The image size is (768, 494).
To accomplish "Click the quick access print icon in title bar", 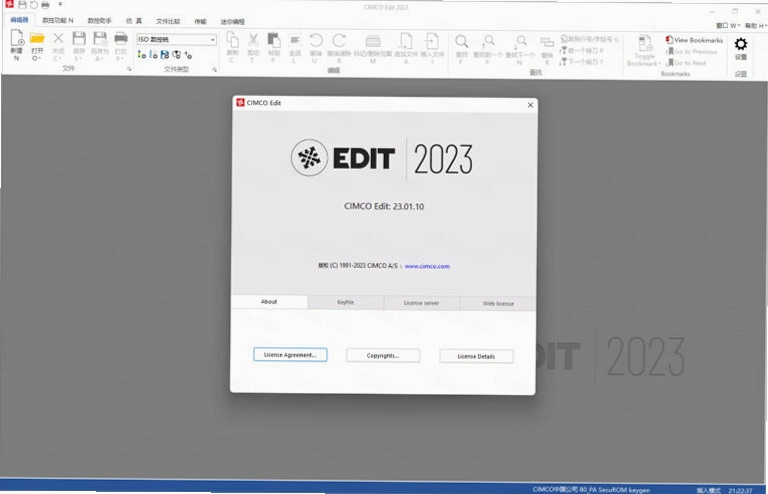I will click(x=45, y=4).
